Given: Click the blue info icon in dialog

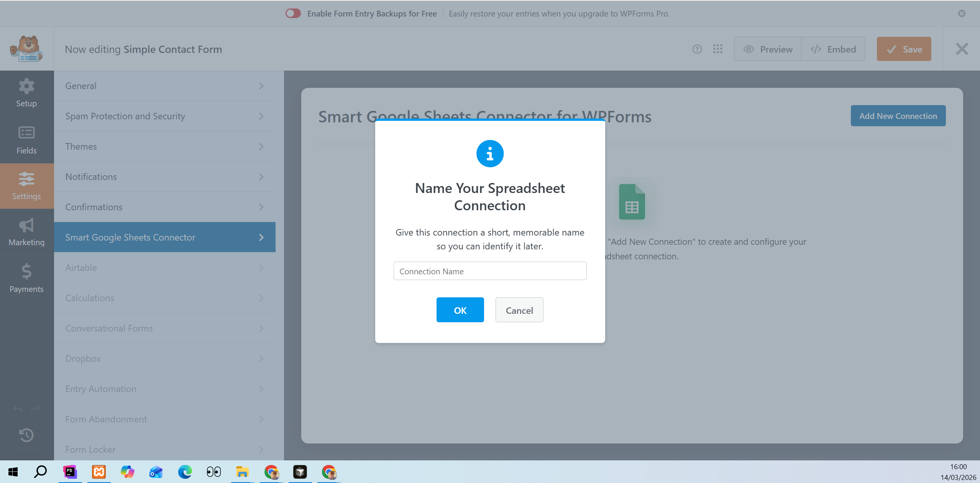Looking at the screenshot, I should (490, 153).
